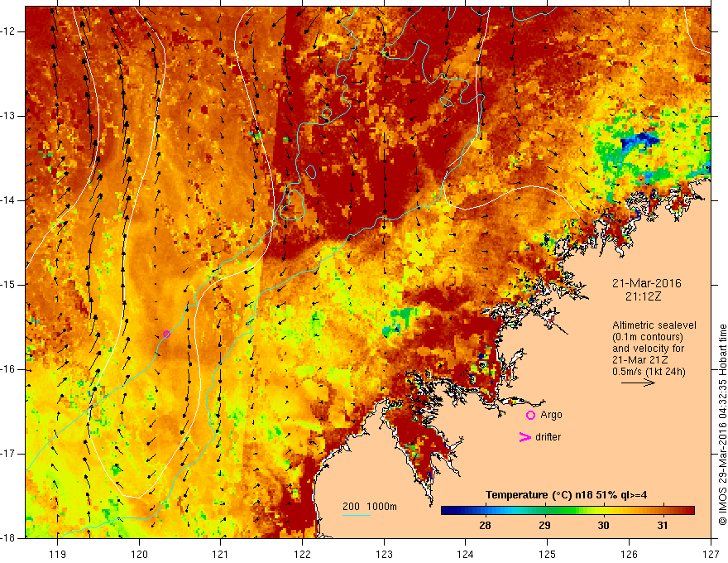Click the latitude label '-17'
The image size is (728, 563).
[x=9, y=454]
